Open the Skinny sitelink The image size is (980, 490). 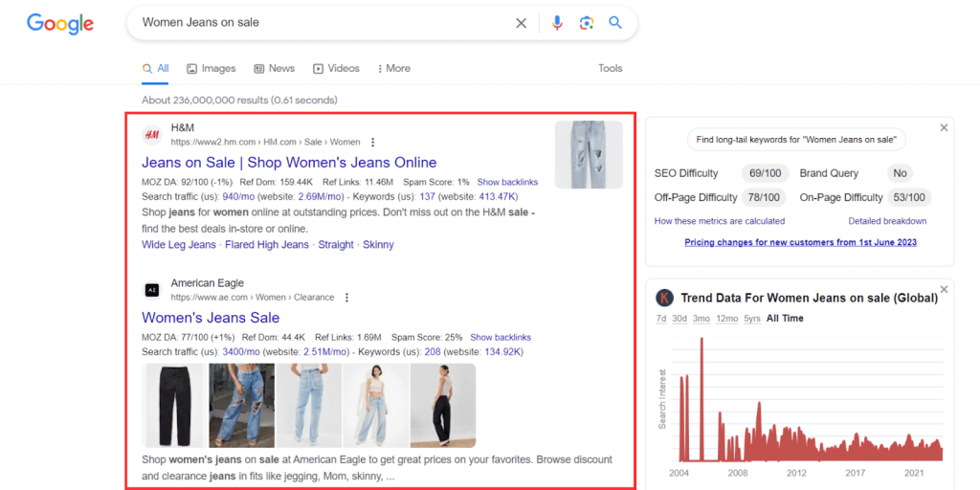pyautogui.click(x=378, y=245)
